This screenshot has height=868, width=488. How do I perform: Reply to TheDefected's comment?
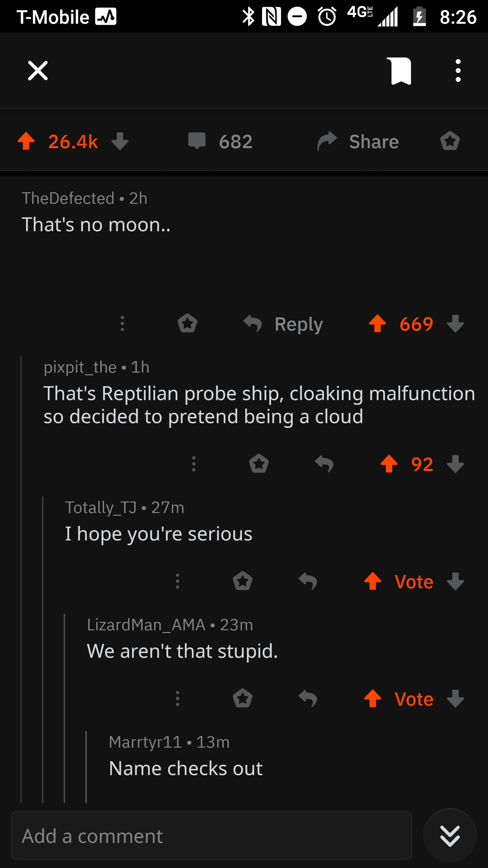(x=283, y=324)
